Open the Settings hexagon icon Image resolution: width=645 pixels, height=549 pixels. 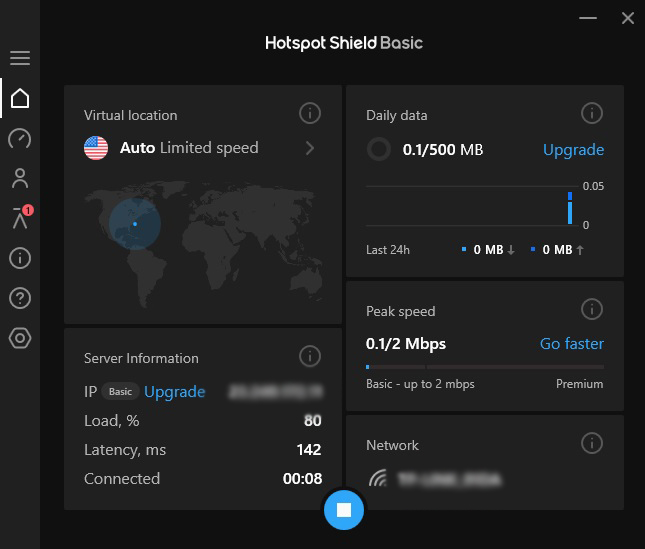click(20, 338)
